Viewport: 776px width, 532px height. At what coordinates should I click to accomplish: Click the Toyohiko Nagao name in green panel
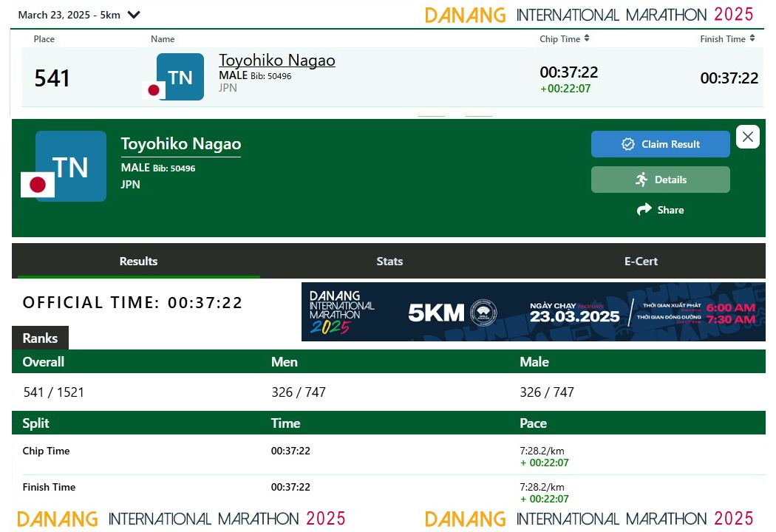181,143
